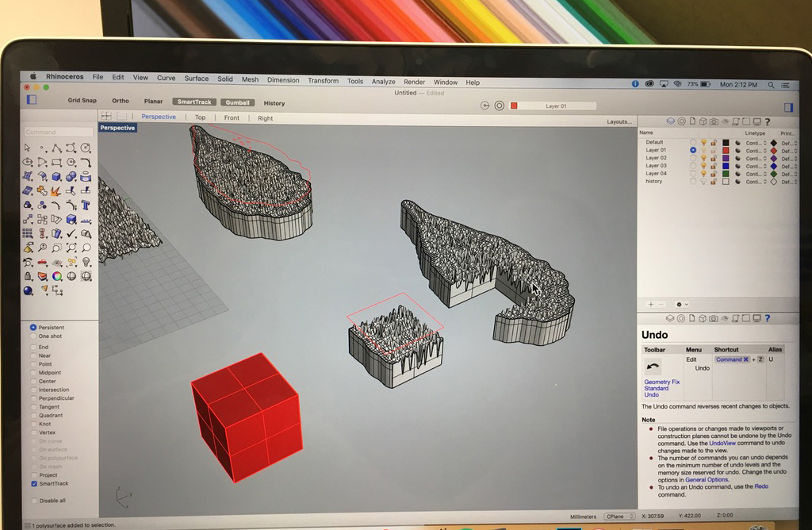
Task: Open the General Options link
Action: tap(707, 480)
